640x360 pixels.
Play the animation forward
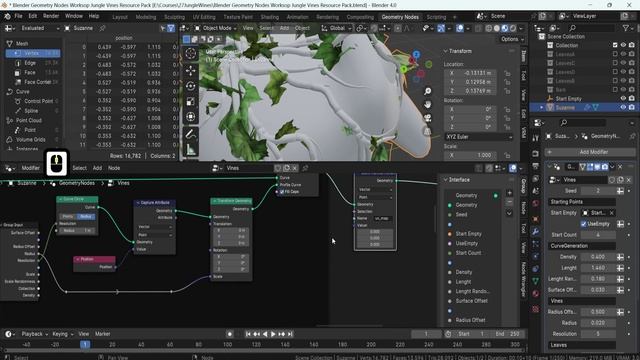(x=273, y=334)
